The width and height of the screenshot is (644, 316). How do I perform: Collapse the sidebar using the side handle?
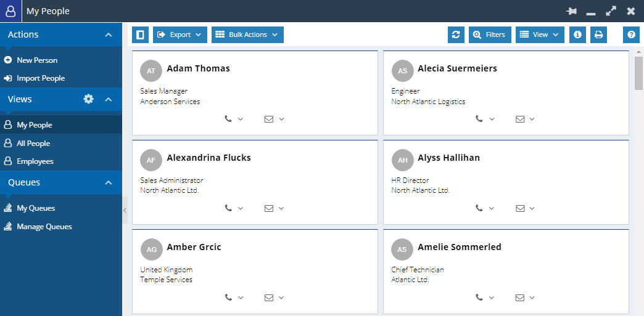coord(125,210)
